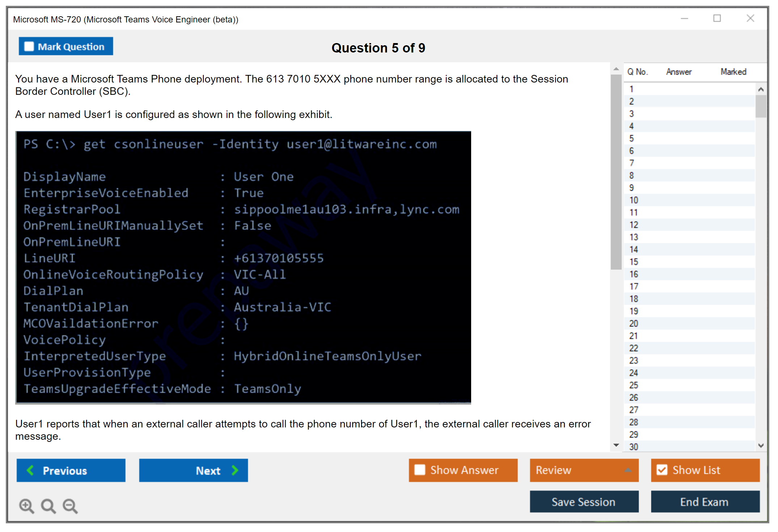Open the Review dropdown menu
This screenshot has width=778, height=532.
(627, 470)
